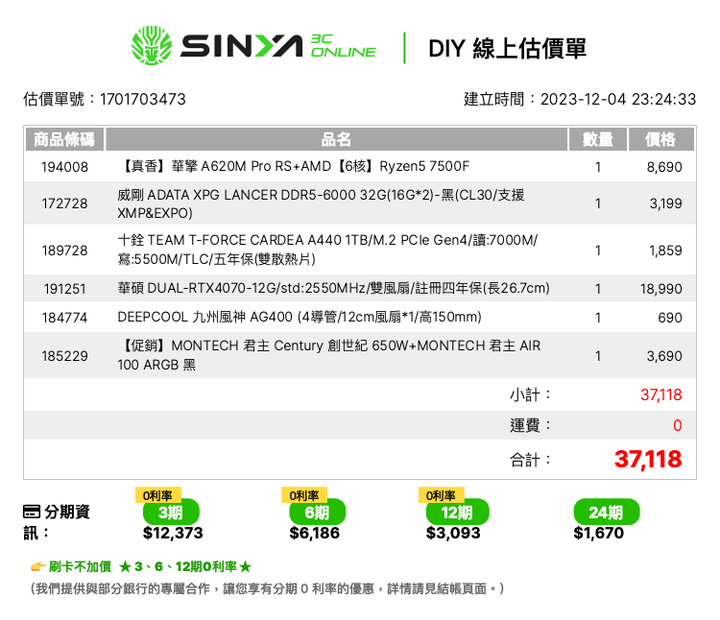Click the pointing hand icon before 刷卡不加價

point(38,567)
